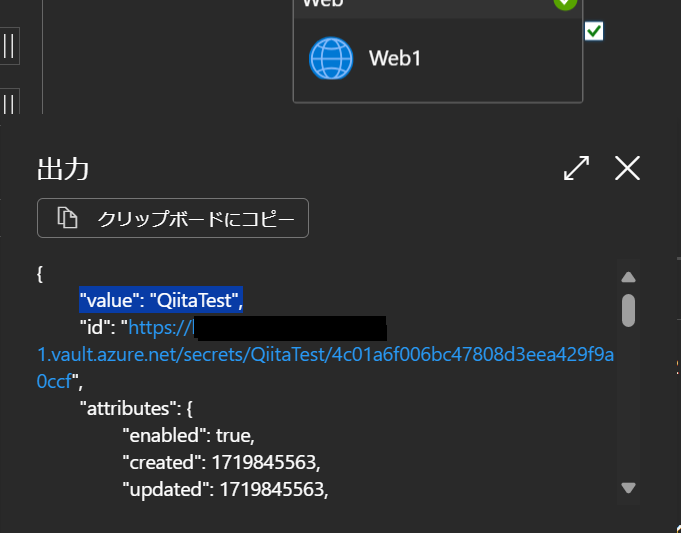This screenshot has width=681, height=533.
Task: Click the output panel scrollbar thumb
Action: pos(628,310)
